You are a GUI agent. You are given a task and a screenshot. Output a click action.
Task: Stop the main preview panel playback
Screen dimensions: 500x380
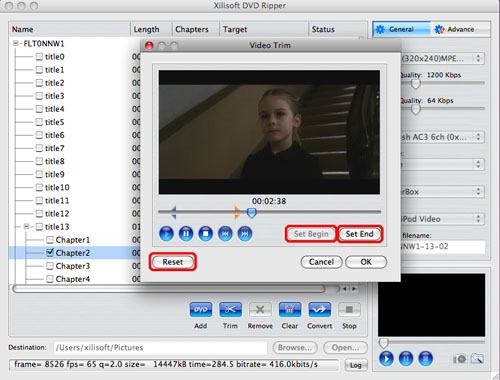point(426,359)
